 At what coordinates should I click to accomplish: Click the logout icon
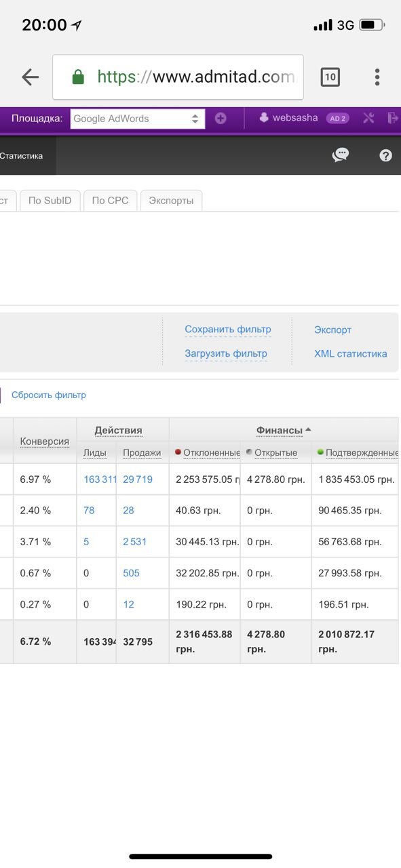(x=393, y=118)
